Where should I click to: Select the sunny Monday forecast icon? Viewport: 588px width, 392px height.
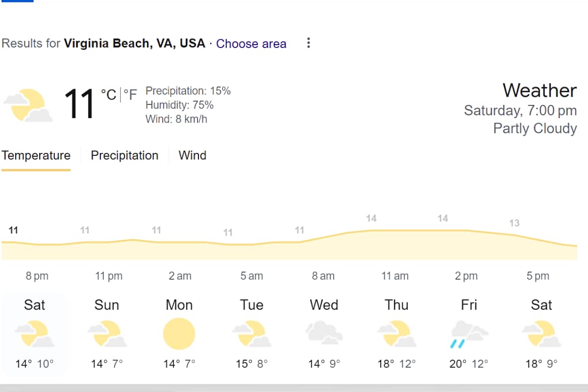click(179, 334)
